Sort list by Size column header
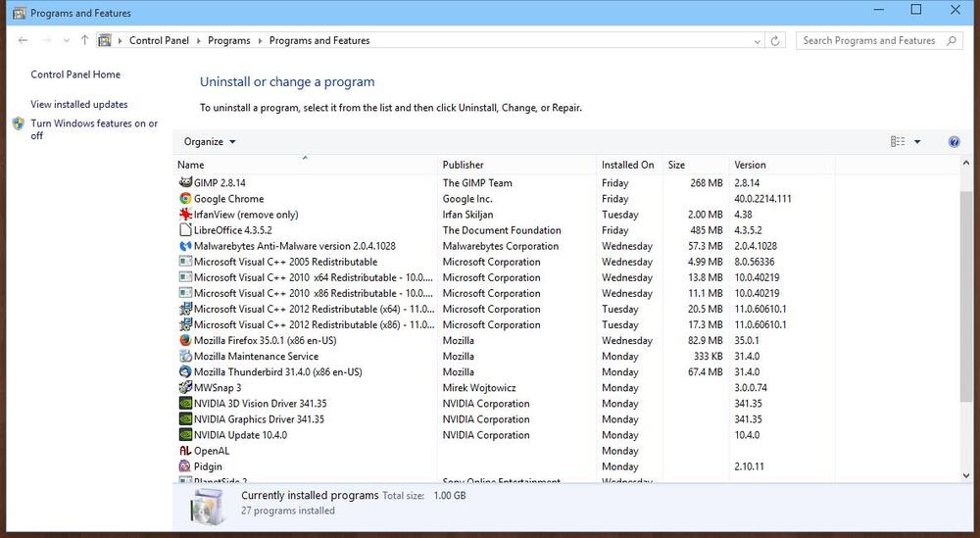This screenshot has width=980, height=538. pos(696,165)
